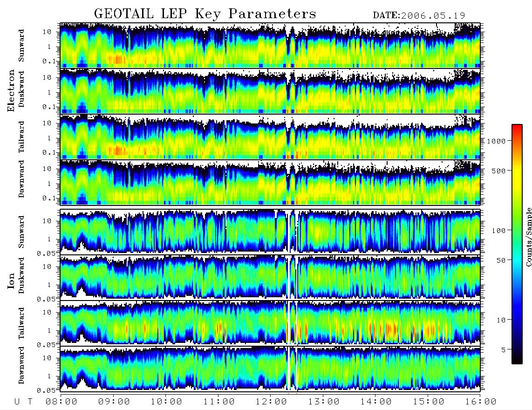Click the 'Ion' group axis label

click(11, 281)
